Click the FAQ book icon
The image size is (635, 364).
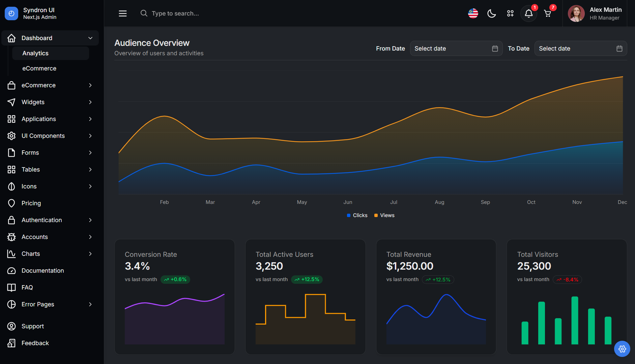coord(11,287)
